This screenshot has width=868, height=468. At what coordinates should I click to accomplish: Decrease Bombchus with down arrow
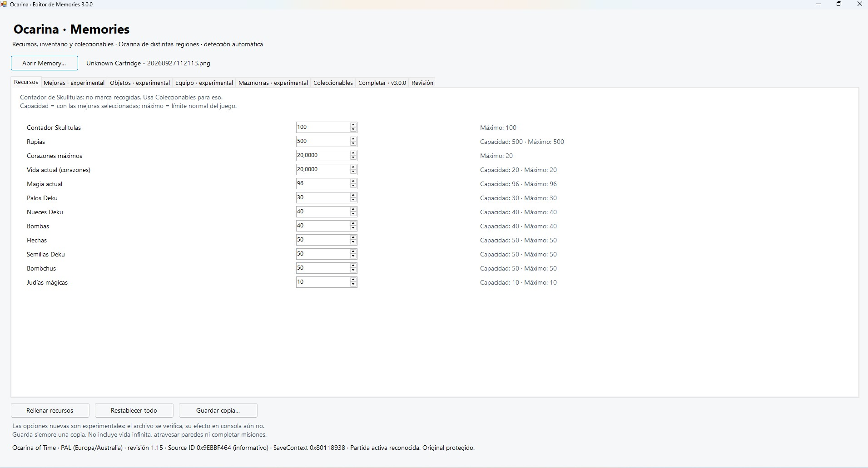tap(353, 271)
